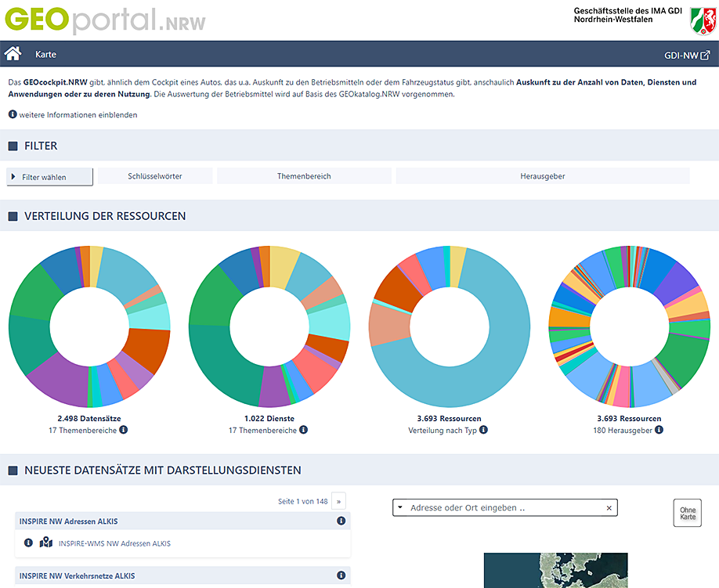Expand the 'Filter wählen' panel
Screen dimensions: 719x588
click(x=49, y=177)
